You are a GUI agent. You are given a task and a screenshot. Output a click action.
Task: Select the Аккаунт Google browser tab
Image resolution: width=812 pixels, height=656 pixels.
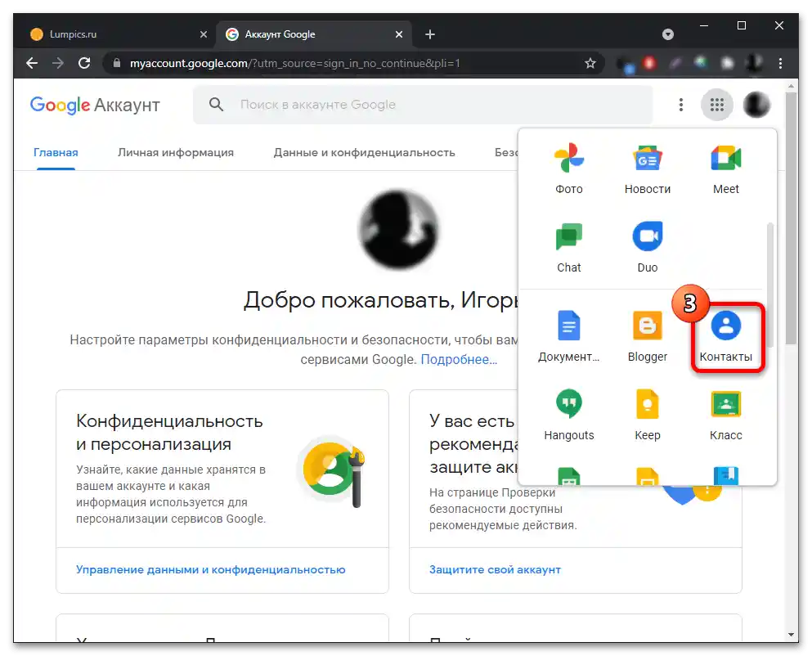coord(314,34)
